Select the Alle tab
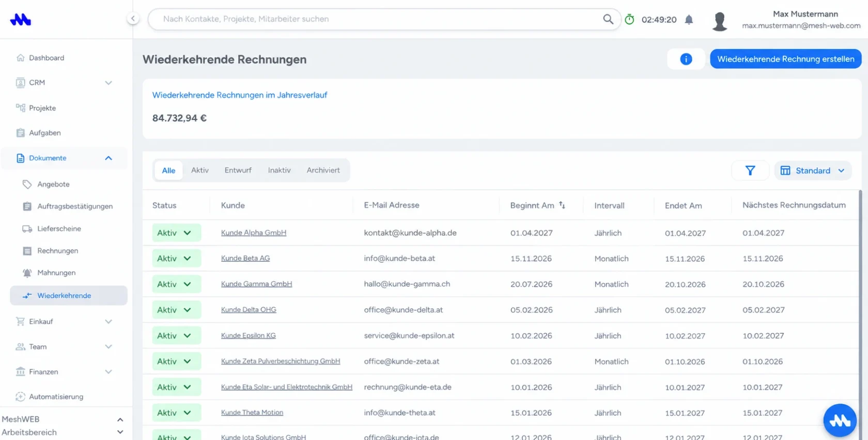The width and height of the screenshot is (868, 440). point(168,171)
